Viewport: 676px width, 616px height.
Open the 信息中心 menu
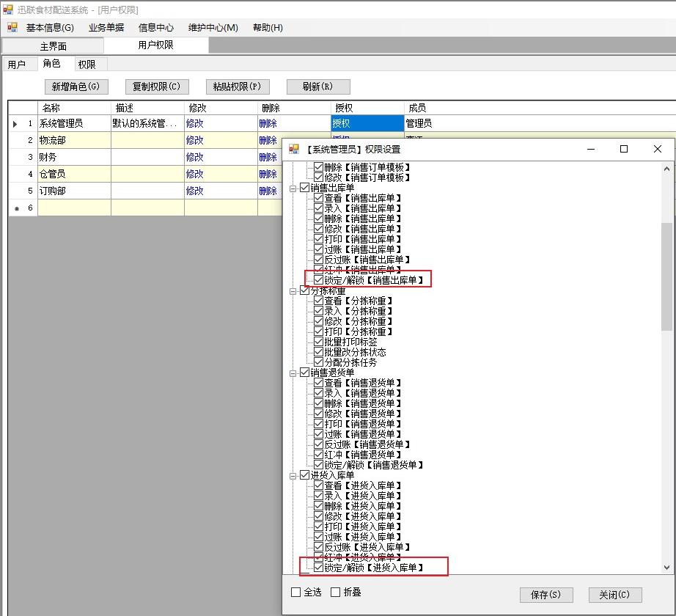click(155, 28)
